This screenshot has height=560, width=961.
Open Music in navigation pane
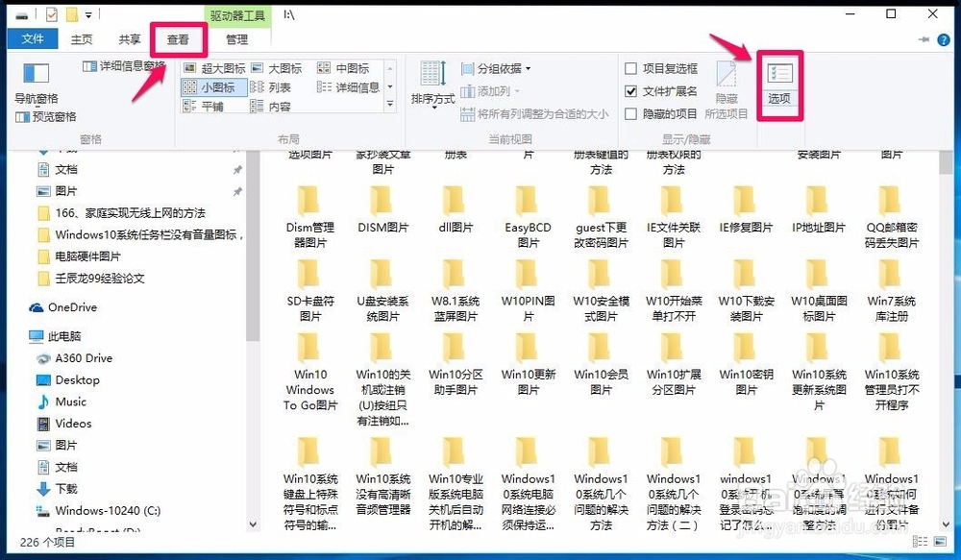pos(62,402)
